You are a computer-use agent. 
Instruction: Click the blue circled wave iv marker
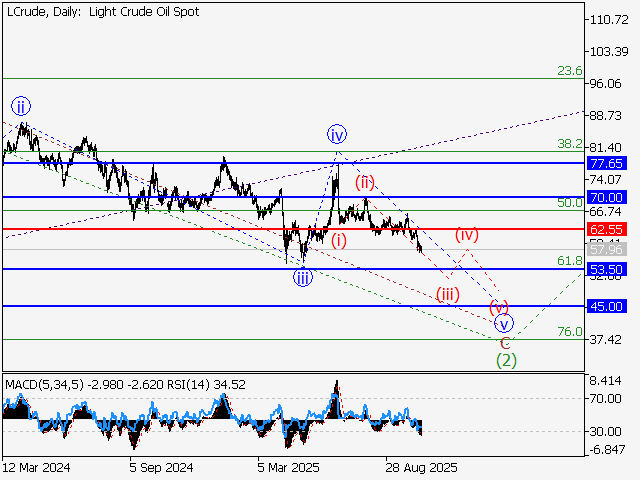click(338, 134)
